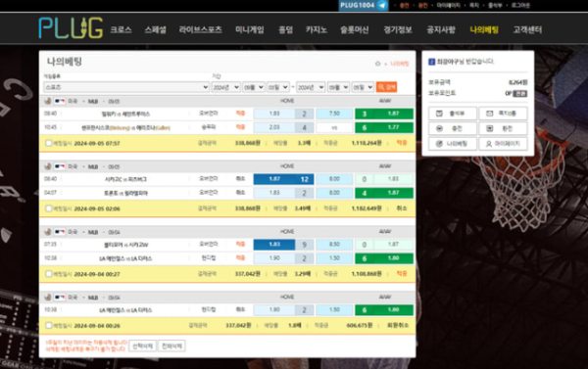Open the start year 2024년 dropdown
Viewport: 588px width, 369px height.
click(x=225, y=87)
